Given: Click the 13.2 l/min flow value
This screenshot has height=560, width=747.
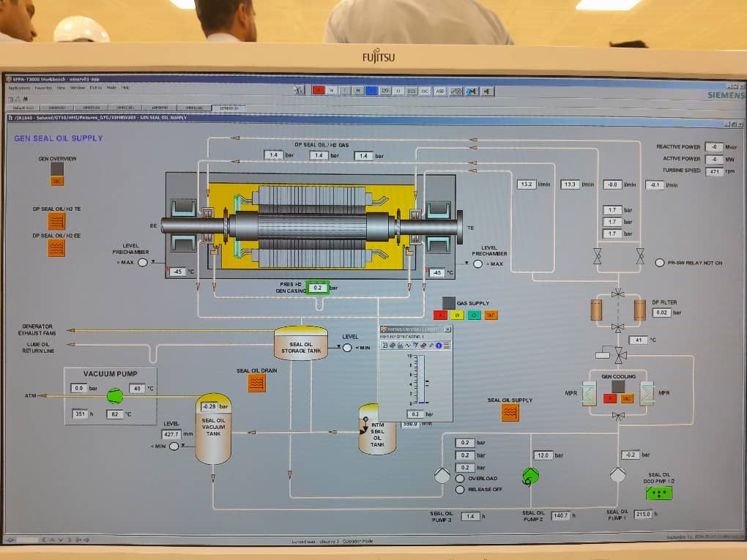Looking at the screenshot, I should click(527, 184).
